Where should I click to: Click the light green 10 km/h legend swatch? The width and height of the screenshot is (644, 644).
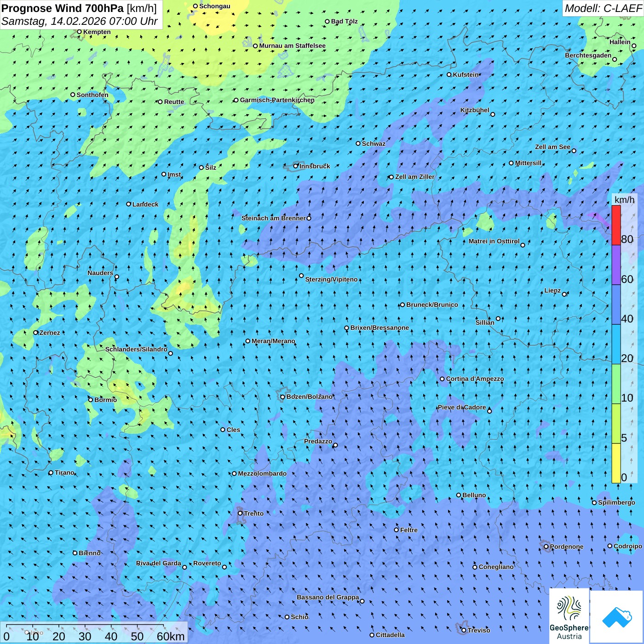click(x=616, y=384)
